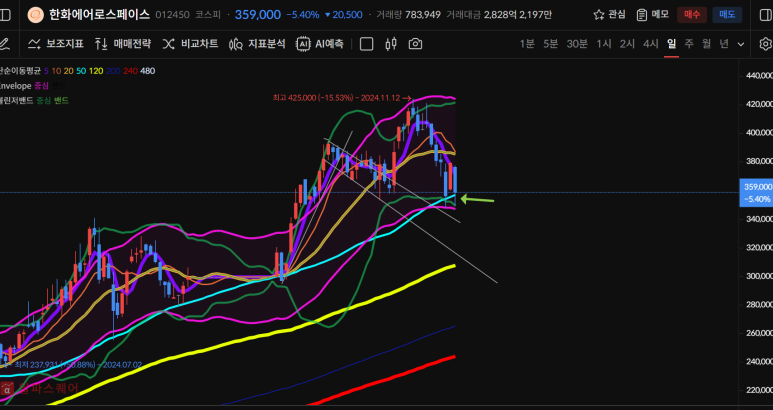Select the 30분 timeframe
The height and width of the screenshot is (410, 773).
click(x=577, y=44)
